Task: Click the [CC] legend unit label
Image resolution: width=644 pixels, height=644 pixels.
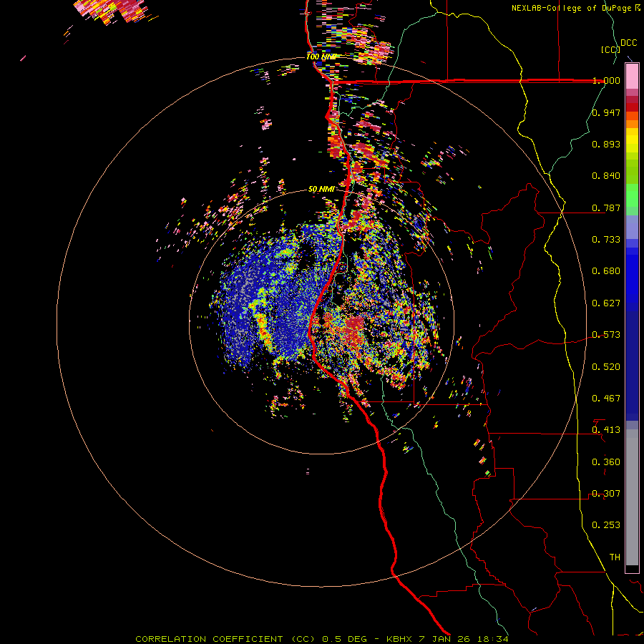Action: (610, 49)
